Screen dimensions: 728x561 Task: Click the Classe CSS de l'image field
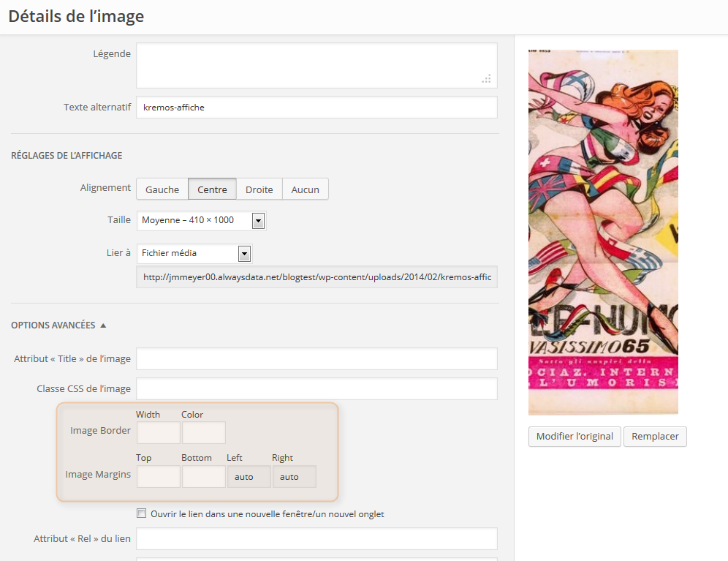pyautogui.click(x=316, y=388)
